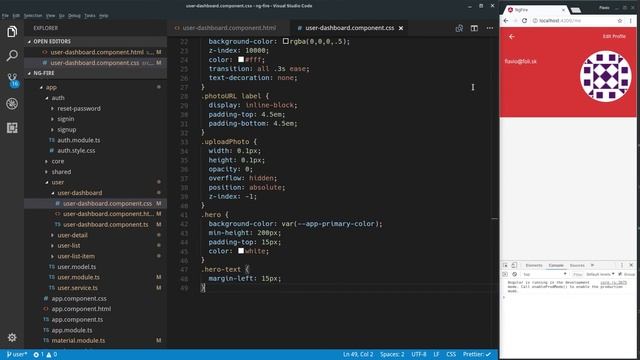Open the Manage gear at sidebar bottom

(x=12, y=338)
